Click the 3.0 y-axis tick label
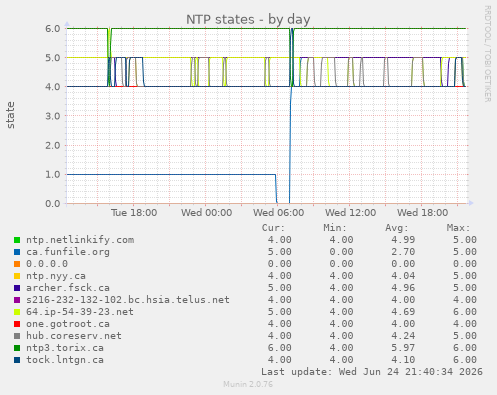Screen dimensions: 497x395 tap(53, 116)
